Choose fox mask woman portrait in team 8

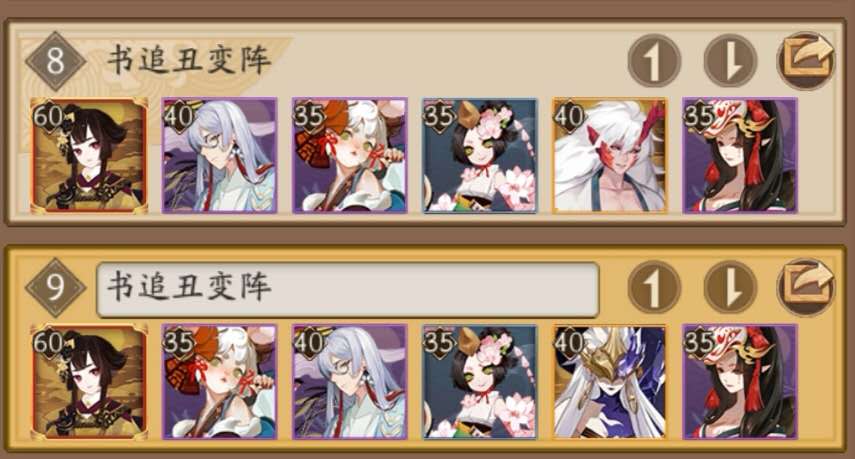(740, 155)
